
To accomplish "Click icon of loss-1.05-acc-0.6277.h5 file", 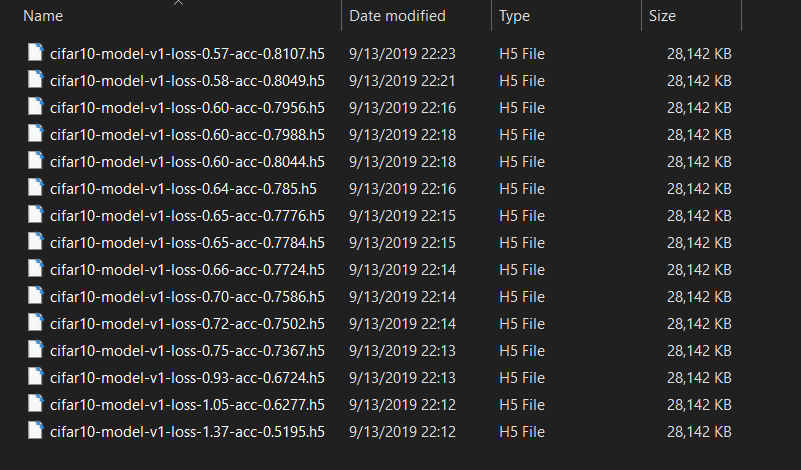I will (x=35, y=404).
